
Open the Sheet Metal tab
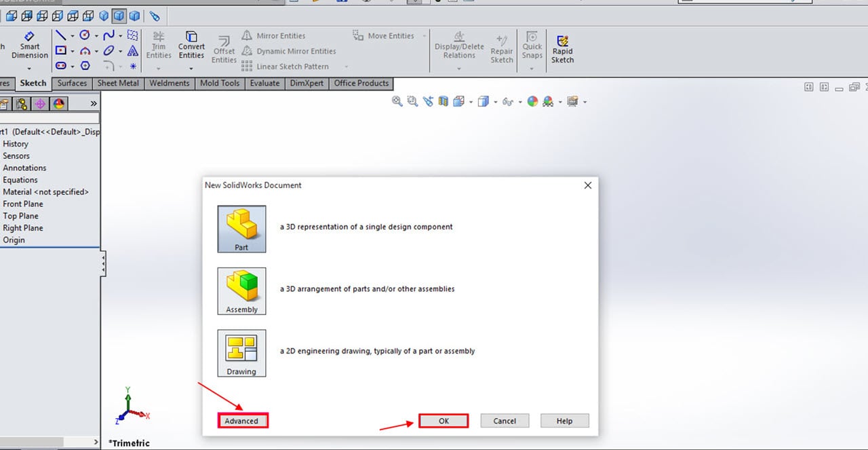pos(117,83)
